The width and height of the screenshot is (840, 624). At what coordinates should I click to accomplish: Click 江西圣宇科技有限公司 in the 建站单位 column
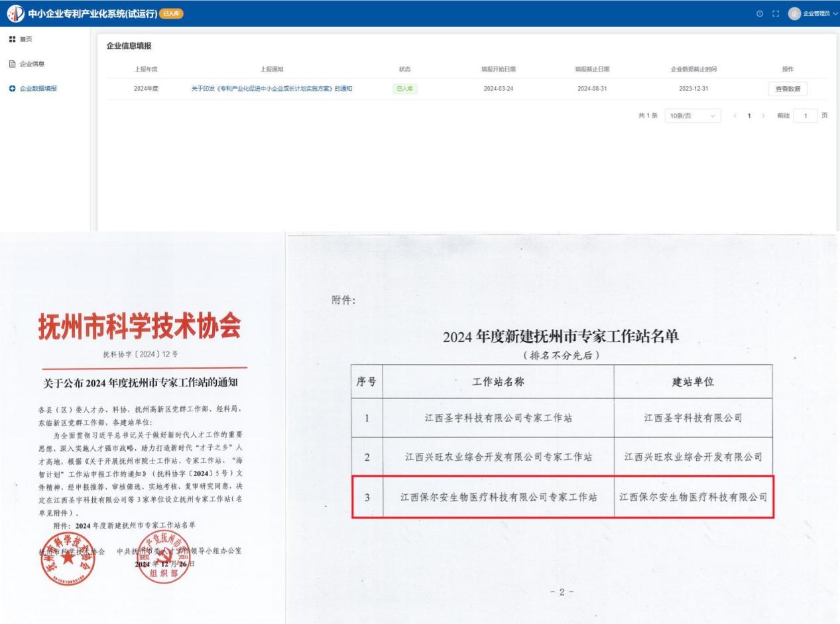coord(693,418)
